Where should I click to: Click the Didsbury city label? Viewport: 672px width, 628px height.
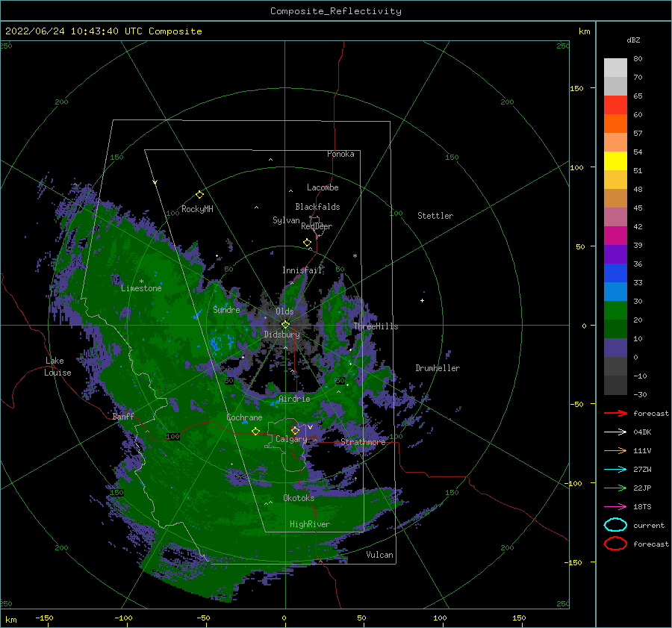[x=282, y=335]
